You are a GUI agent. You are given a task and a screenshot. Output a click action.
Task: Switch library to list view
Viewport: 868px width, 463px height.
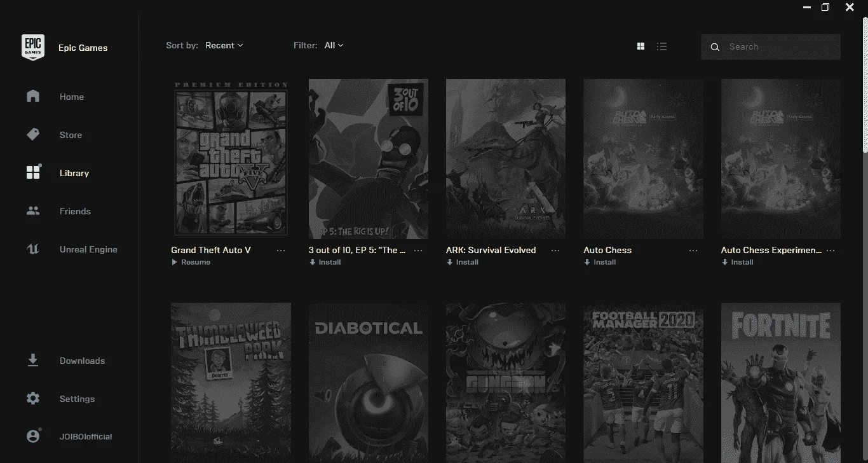[661, 46]
